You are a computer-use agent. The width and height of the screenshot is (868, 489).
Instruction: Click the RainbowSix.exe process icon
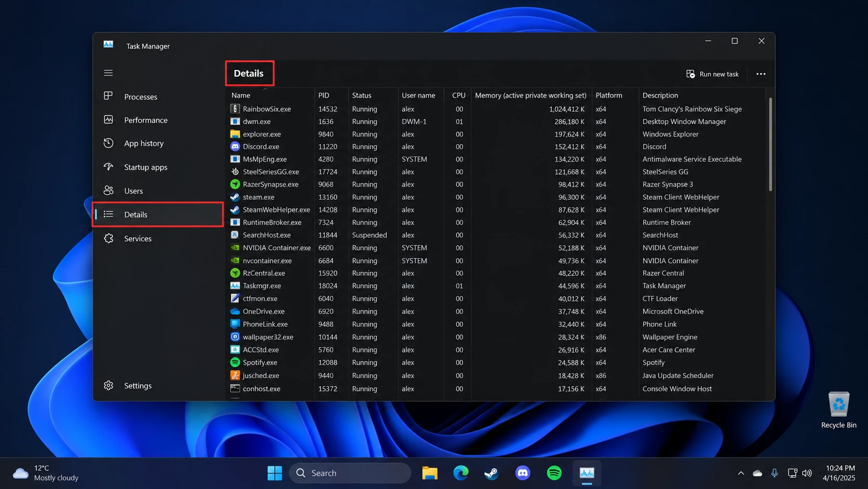235,109
